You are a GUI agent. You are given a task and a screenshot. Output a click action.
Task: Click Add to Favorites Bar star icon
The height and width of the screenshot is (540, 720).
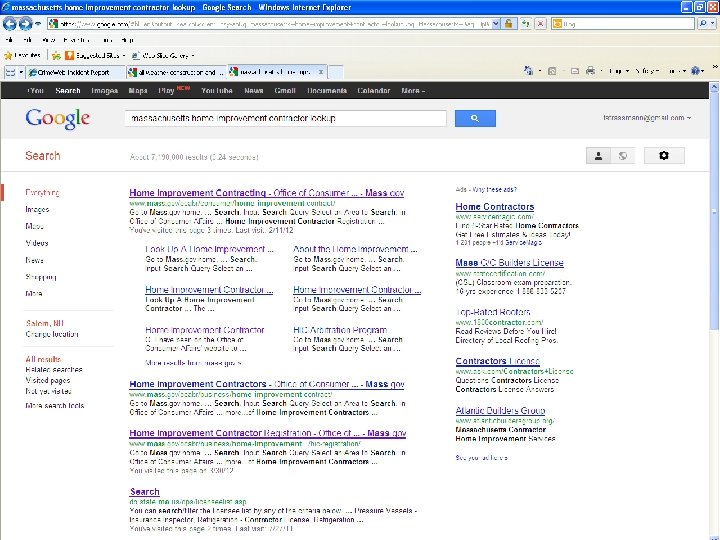click(x=56, y=56)
